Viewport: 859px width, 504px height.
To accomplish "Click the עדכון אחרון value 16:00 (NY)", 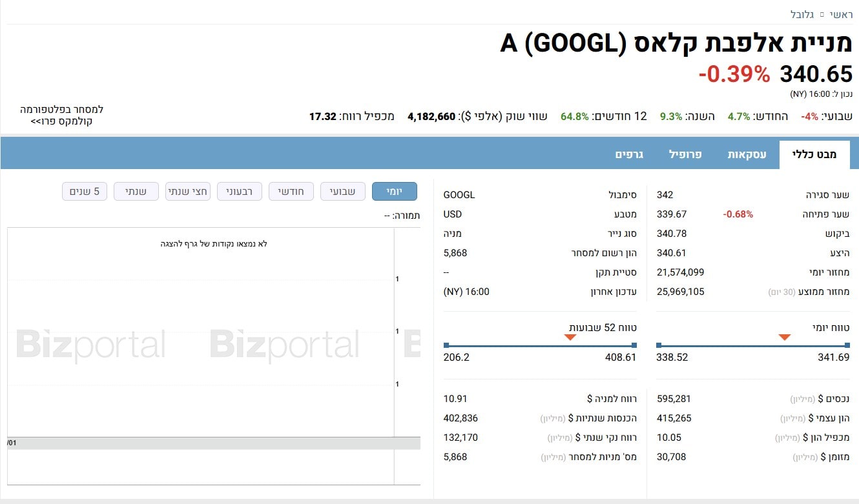I will 466,292.
